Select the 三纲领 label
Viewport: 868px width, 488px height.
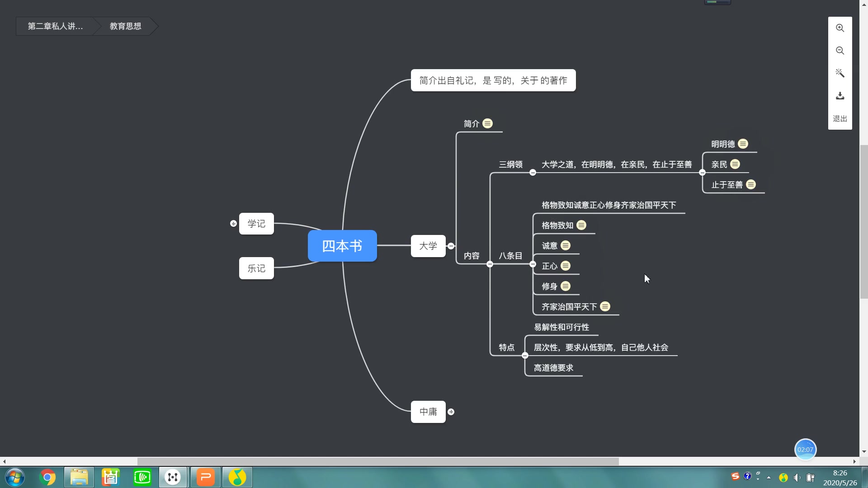click(510, 164)
